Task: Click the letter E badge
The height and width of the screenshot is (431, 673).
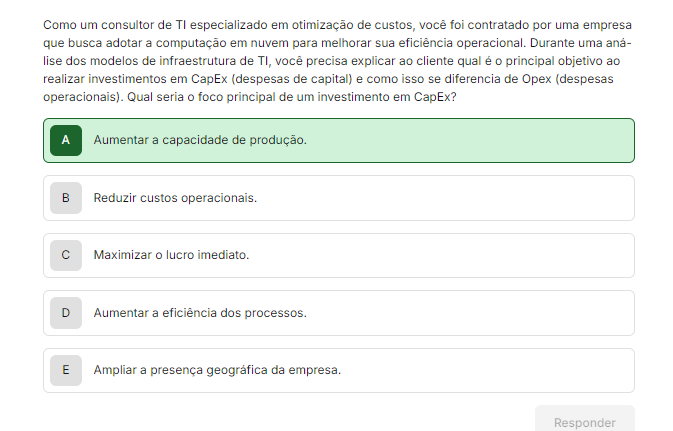Action: pyautogui.click(x=65, y=370)
